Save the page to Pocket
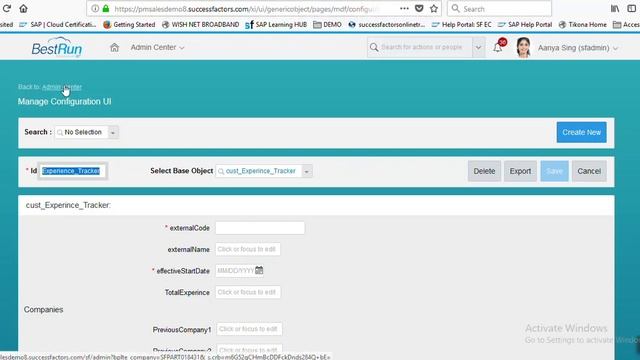This screenshot has height=360, width=640. click(x=419, y=9)
